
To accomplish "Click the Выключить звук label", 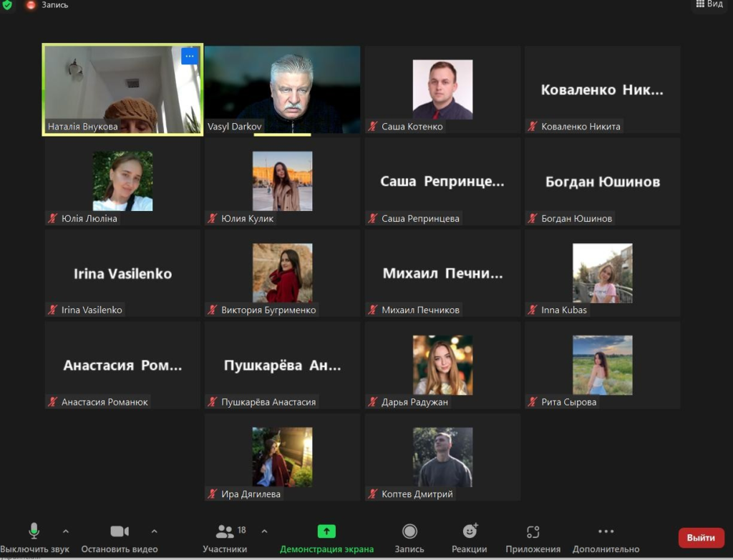I will tap(34, 549).
